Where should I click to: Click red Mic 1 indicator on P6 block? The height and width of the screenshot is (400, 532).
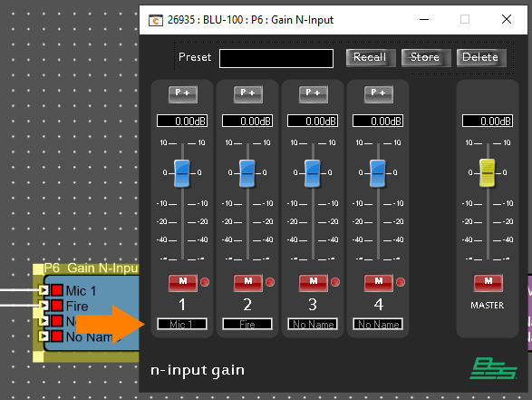[x=57, y=290]
